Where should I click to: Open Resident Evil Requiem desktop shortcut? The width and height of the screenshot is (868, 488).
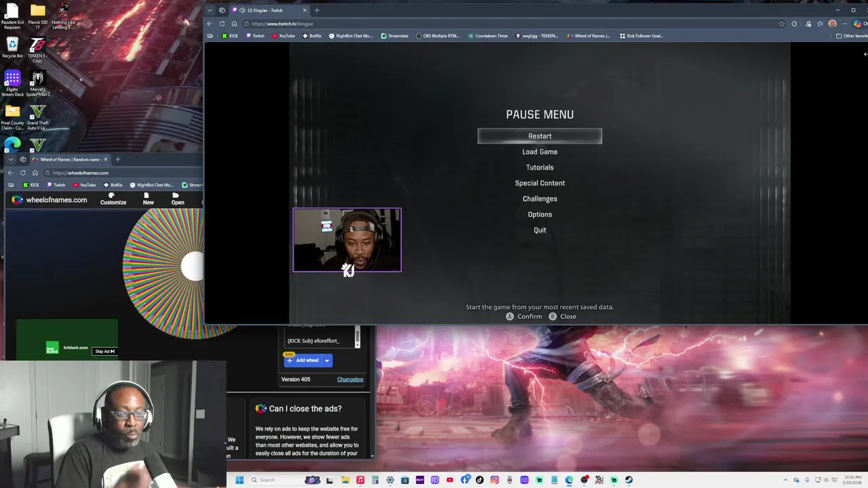12,16
